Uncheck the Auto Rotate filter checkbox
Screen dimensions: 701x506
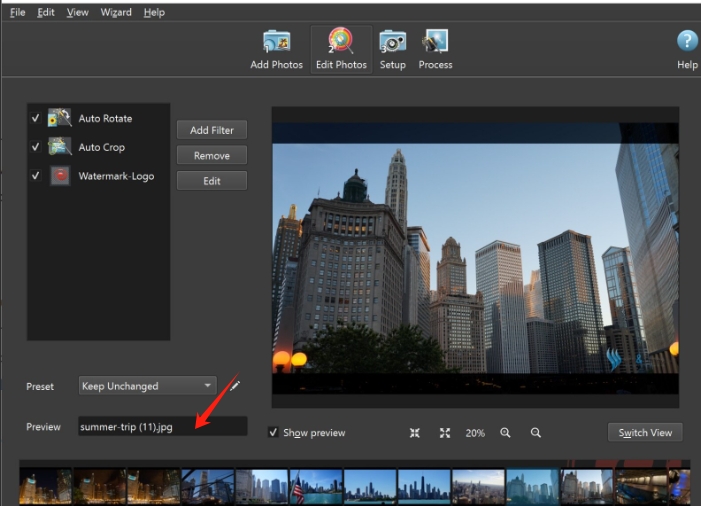(x=35, y=118)
